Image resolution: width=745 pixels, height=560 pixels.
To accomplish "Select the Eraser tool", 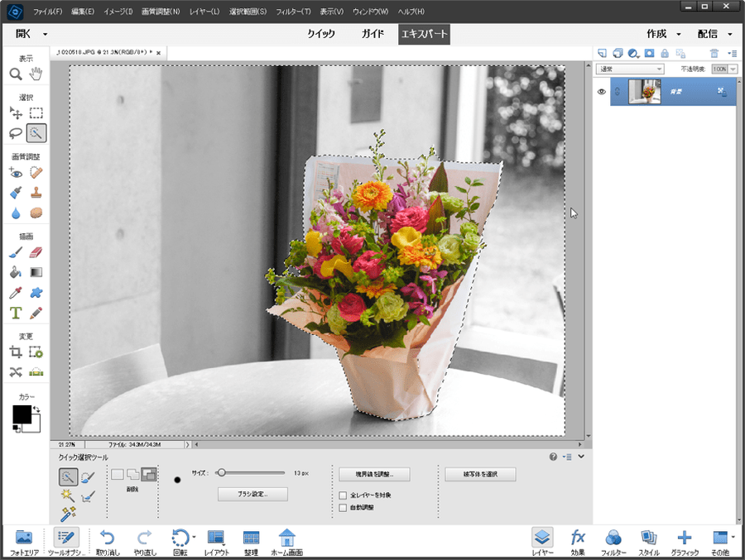I will coord(36,252).
